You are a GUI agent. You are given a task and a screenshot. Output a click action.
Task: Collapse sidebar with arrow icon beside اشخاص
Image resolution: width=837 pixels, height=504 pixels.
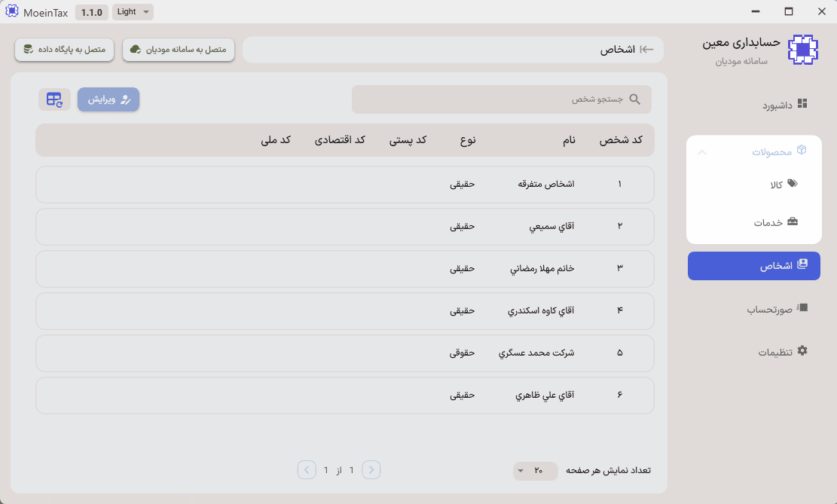tap(646, 50)
